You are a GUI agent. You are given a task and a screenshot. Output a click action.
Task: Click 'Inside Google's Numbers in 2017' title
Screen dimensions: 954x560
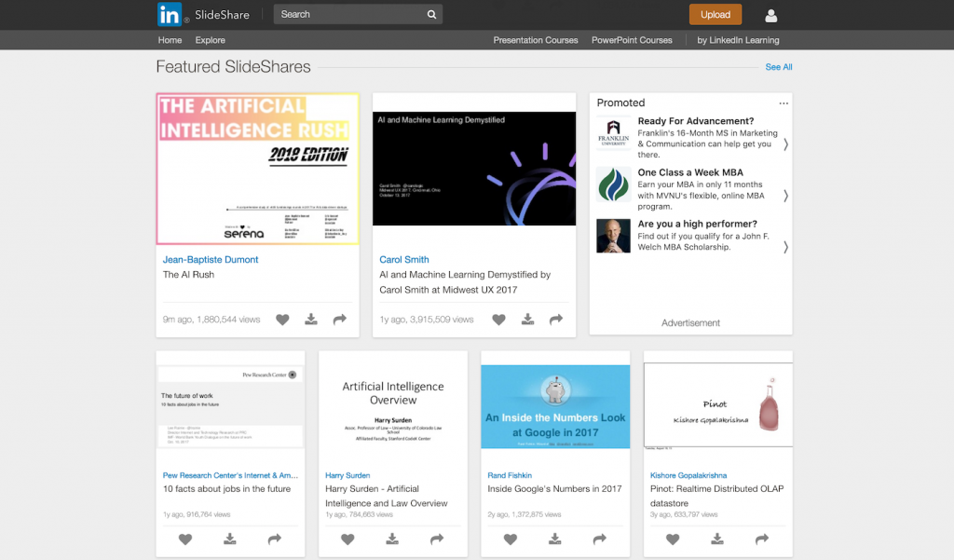554,489
